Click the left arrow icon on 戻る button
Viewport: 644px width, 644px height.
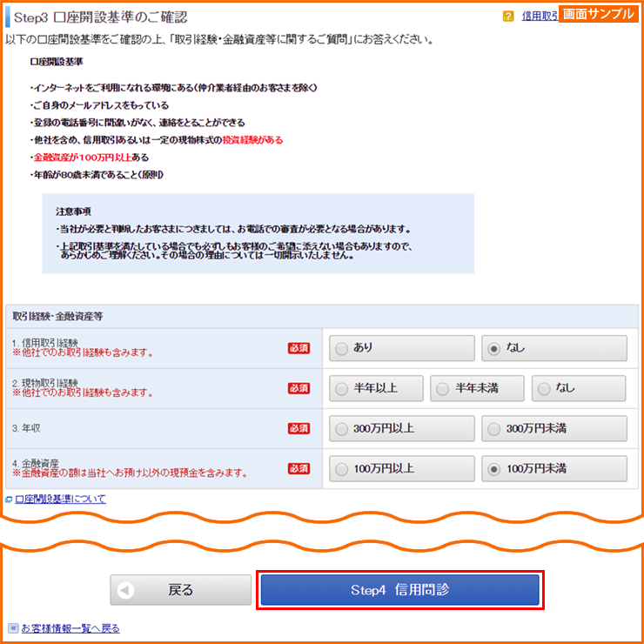point(125,590)
